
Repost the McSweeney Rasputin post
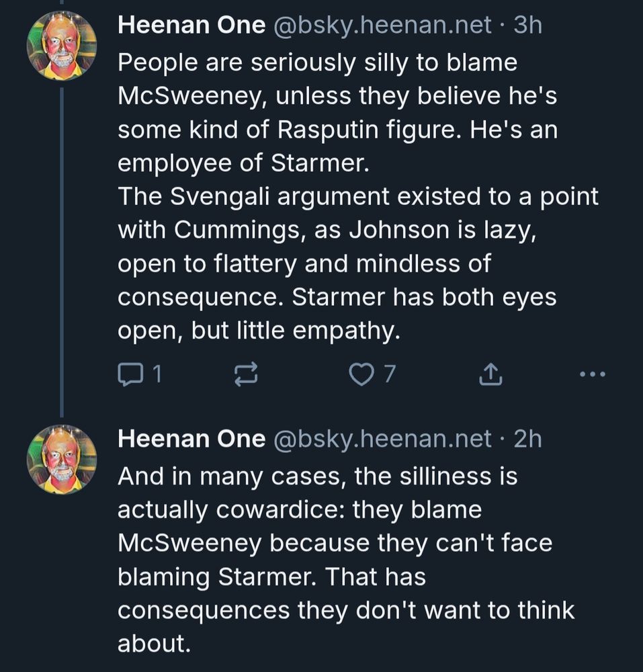coord(245,375)
